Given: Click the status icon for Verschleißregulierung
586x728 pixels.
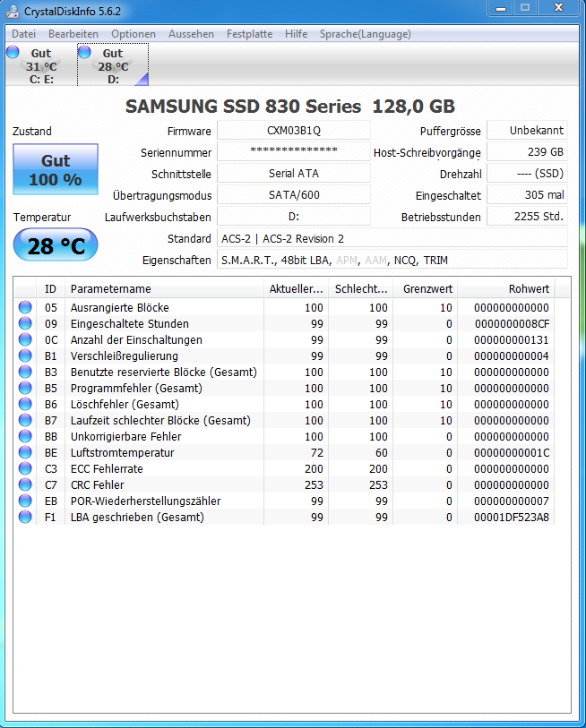Looking at the screenshot, I should tap(25, 355).
